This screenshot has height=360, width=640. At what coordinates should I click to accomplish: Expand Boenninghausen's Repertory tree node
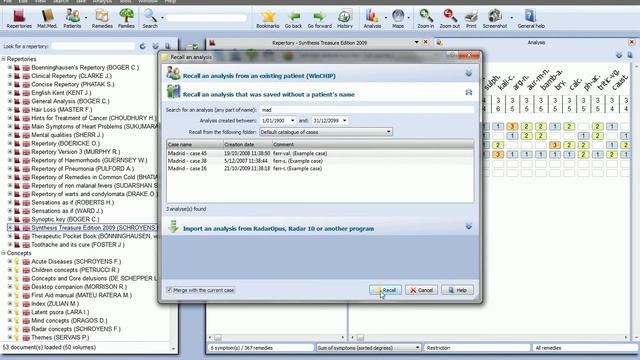10,67
